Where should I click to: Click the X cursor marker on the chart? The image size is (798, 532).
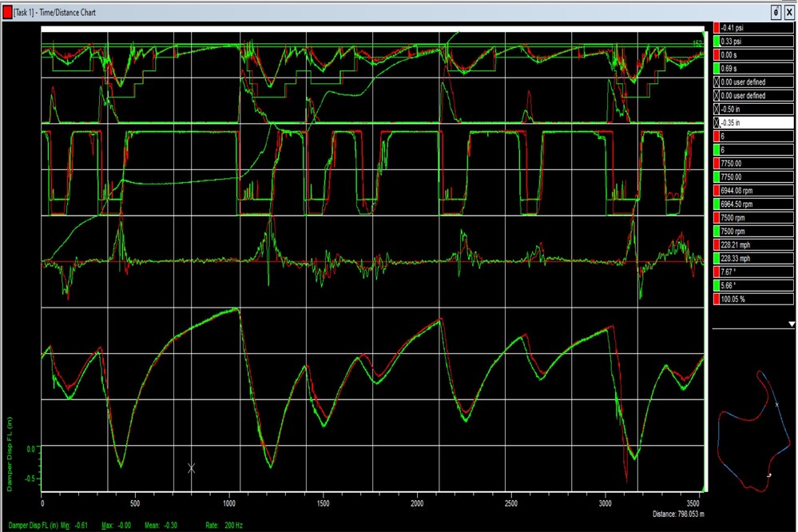click(192, 468)
